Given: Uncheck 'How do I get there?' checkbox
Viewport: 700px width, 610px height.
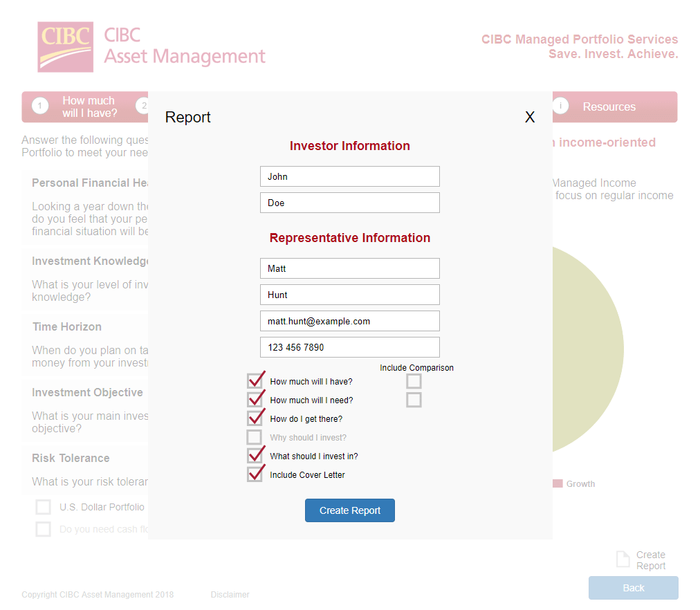Looking at the screenshot, I should pyautogui.click(x=255, y=418).
